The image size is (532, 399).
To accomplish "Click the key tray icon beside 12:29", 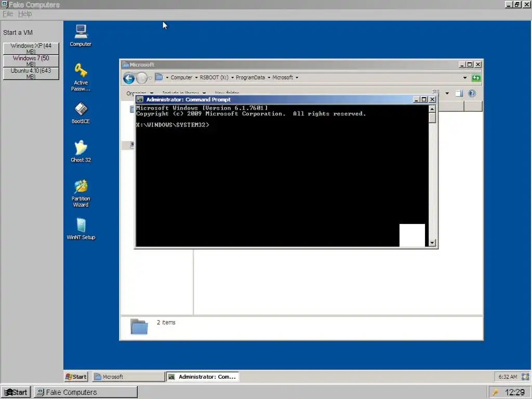I will pyautogui.click(x=496, y=392).
